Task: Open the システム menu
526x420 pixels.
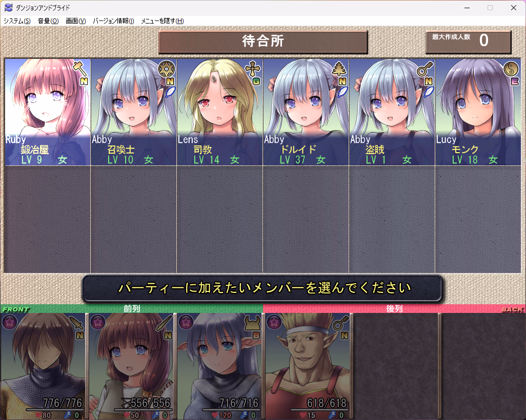Action: point(17,21)
